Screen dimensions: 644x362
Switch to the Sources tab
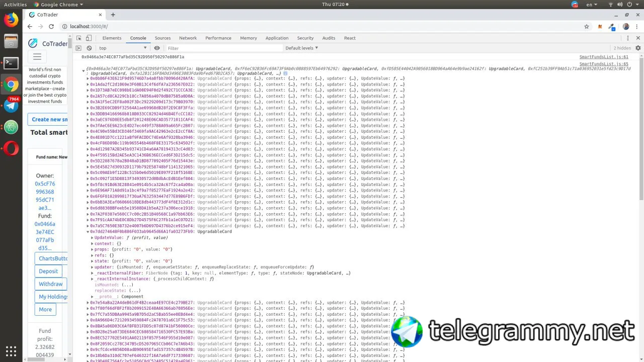pyautogui.click(x=163, y=38)
